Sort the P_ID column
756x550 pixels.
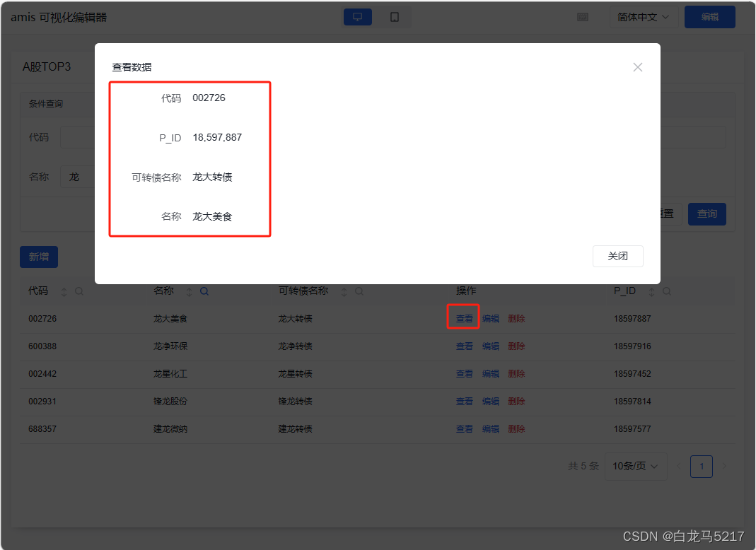point(651,292)
